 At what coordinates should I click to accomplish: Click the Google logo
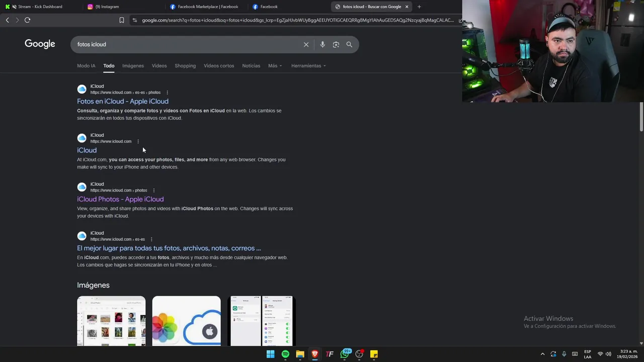(x=40, y=44)
